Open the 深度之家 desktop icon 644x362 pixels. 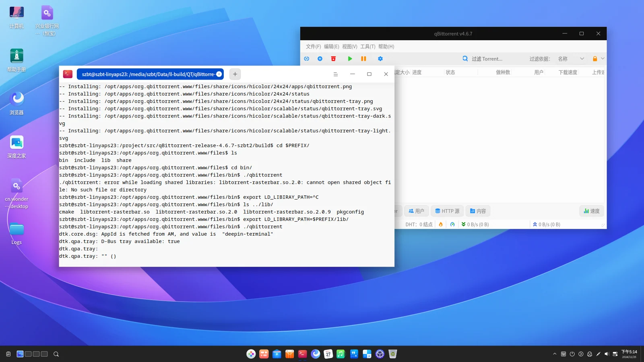17,147
